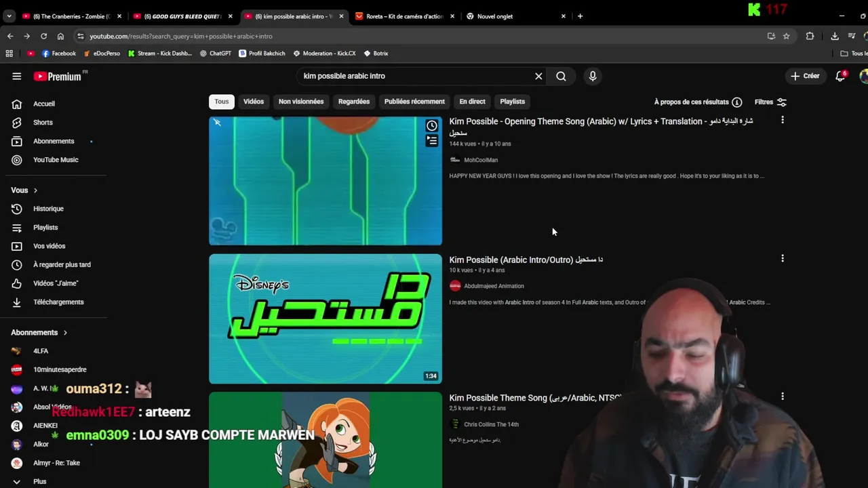
Task: Clear the search query with the X
Action: [538, 76]
